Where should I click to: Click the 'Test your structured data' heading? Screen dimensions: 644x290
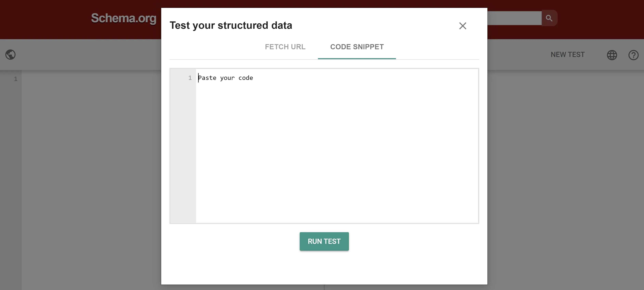coord(231,25)
